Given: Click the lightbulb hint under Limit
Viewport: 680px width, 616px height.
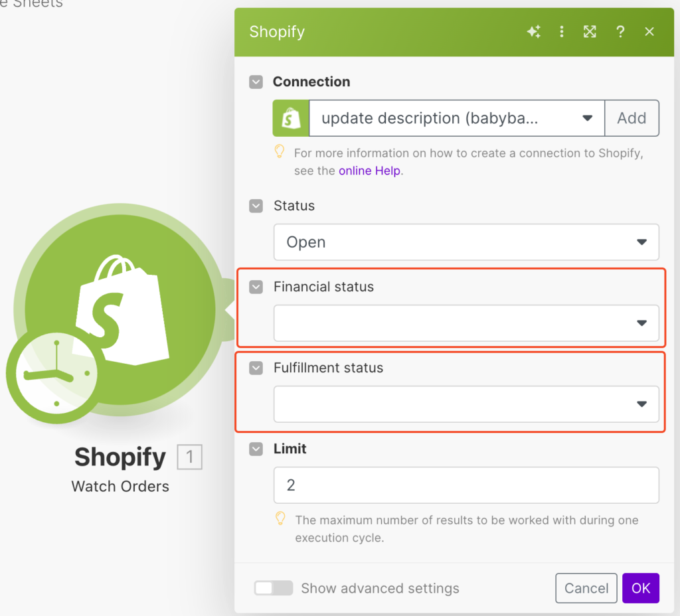Looking at the screenshot, I should 281,518.
